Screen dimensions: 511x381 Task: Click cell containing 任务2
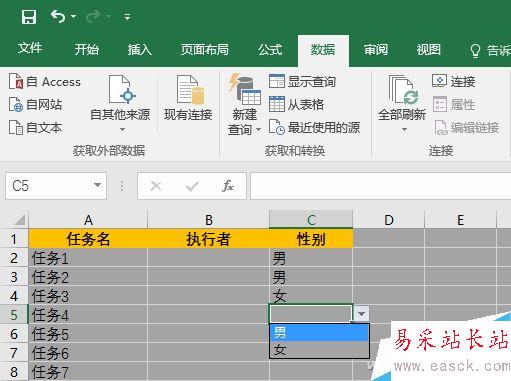click(x=88, y=277)
